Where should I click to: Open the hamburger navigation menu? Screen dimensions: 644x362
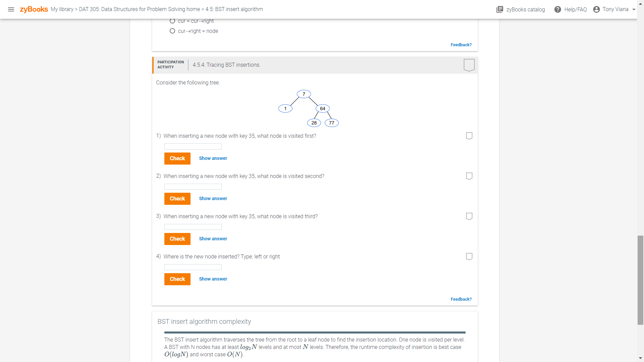(x=11, y=9)
